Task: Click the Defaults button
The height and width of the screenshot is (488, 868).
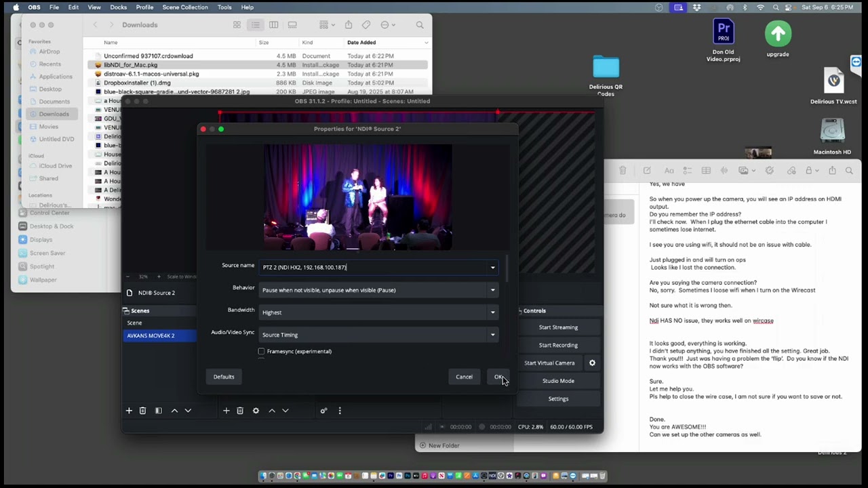Action: 224,377
